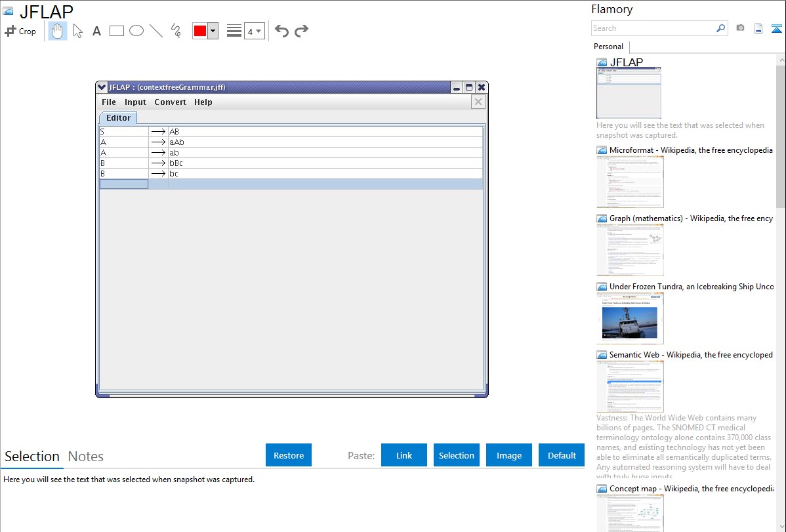Open the JFLAP snapshot thumbnail
The image size is (786, 532).
(x=629, y=92)
